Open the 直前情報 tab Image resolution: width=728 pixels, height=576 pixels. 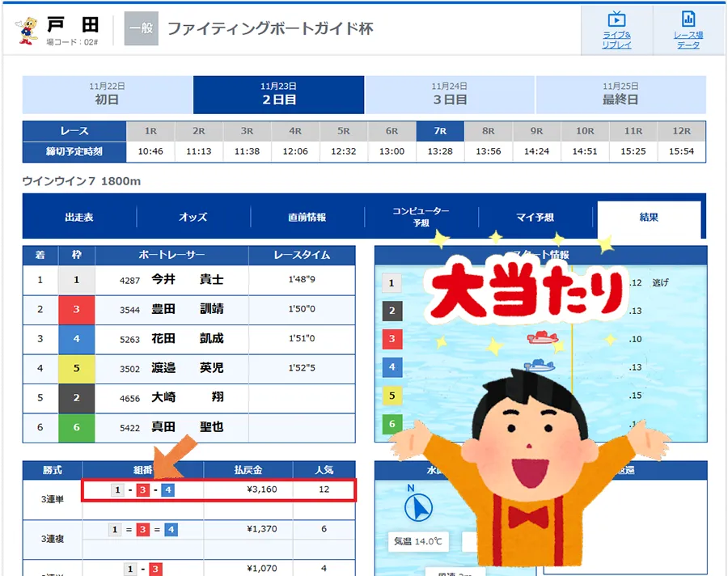point(307,217)
